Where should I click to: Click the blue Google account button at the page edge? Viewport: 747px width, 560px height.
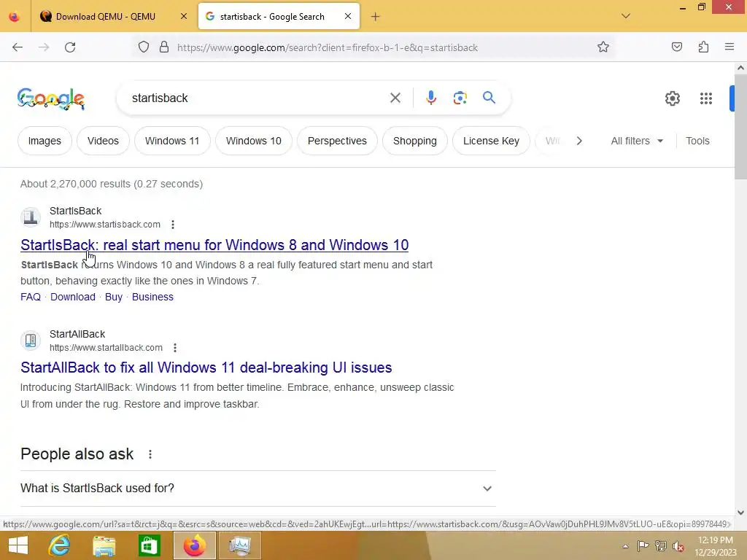point(732,98)
